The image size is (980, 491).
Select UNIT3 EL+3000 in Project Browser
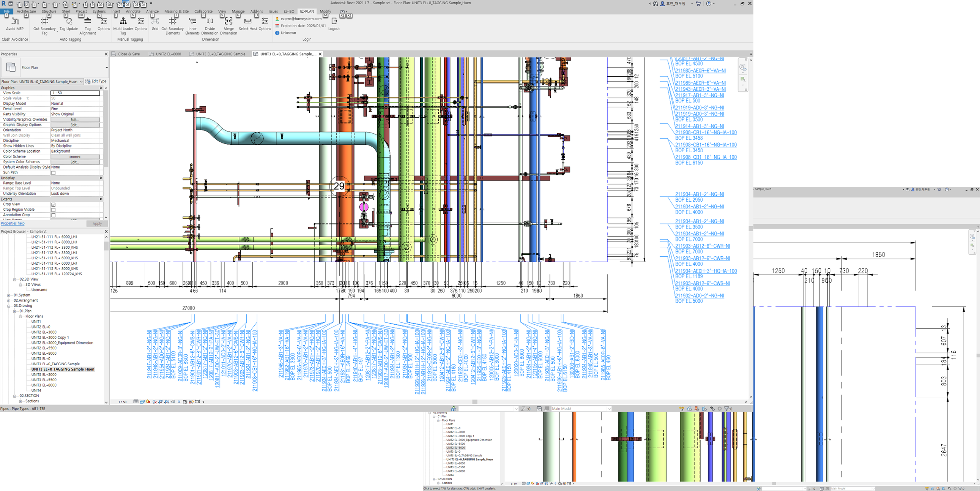click(x=44, y=375)
